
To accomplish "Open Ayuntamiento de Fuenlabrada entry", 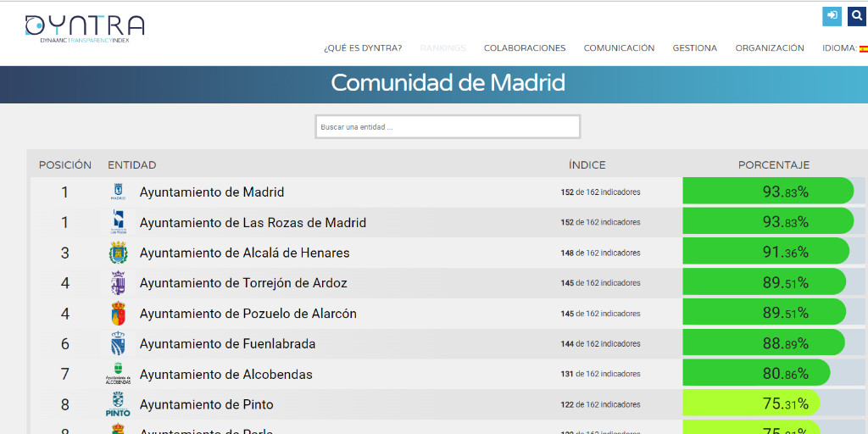I will (x=227, y=344).
